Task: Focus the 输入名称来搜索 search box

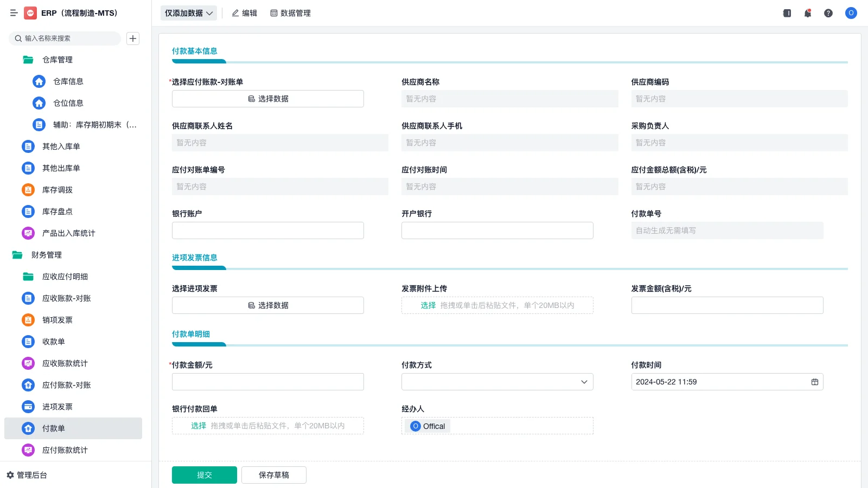Action: (65, 38)
